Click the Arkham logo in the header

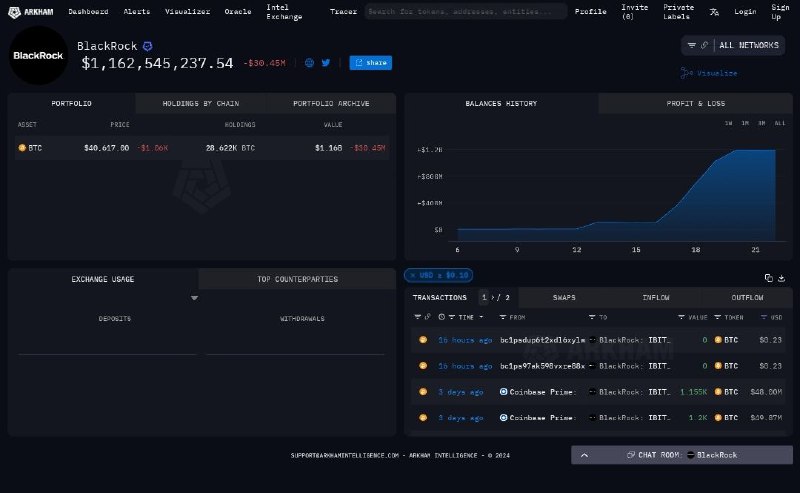click(31, 12)
